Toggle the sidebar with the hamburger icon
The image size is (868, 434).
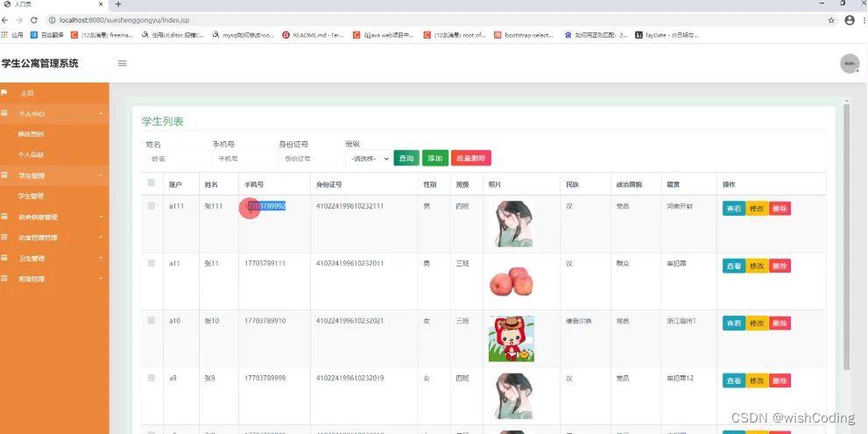pos(123,63)
